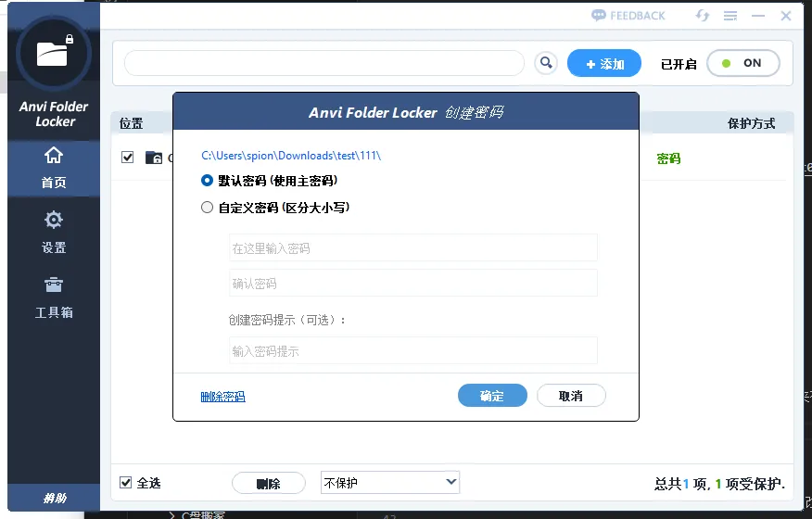Image resolution: width=812 pixels, height=519 pixels.
Task: Minimize the Anvi Folder Locker window
Action: pos(758,16)
